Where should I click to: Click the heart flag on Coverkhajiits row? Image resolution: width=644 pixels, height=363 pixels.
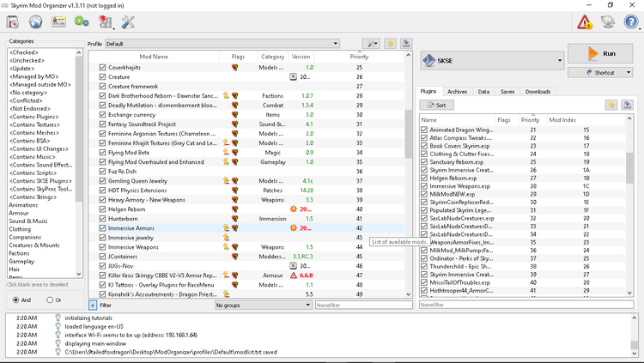point(235,67)
